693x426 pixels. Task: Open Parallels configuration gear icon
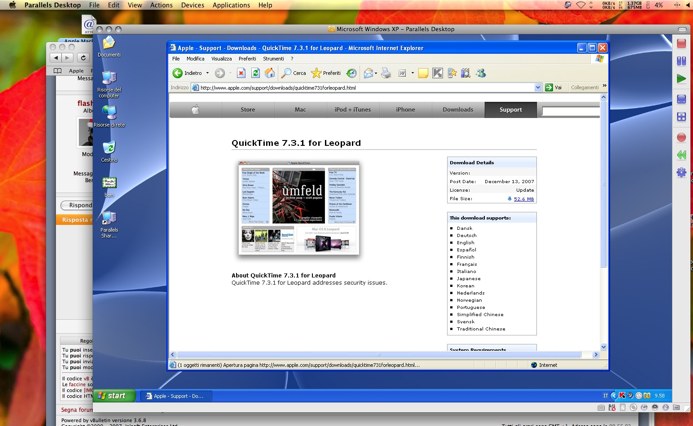coord(682,172)
